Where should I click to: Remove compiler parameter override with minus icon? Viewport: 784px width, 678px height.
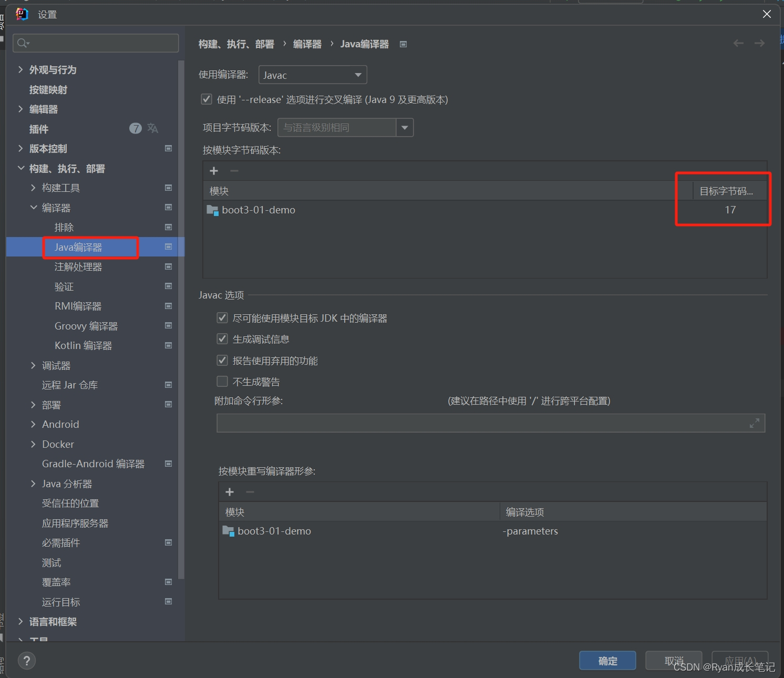[x=250, y=492]
